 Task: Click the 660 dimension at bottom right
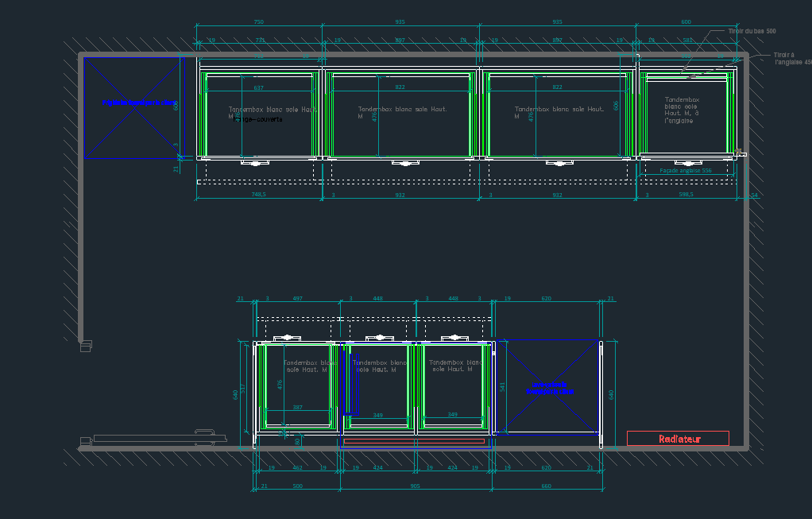coord(546,486)
